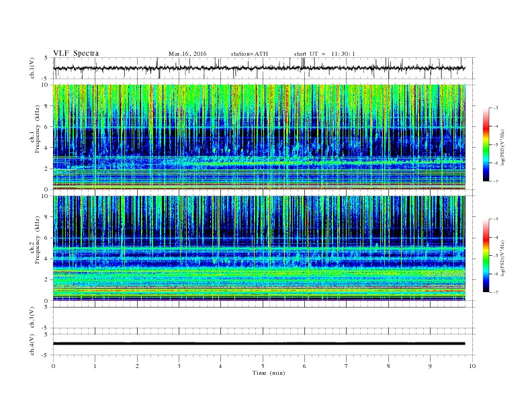The height and width of the screenshot is (411, 532).
Task: Click the "-3" tick on upper color bar
Action: pos(496,108)
